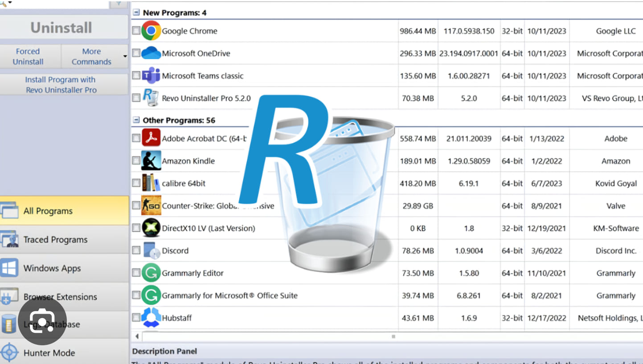Click Microsoft OneDrive version 23.194.0917.0001

pos(469,53)
